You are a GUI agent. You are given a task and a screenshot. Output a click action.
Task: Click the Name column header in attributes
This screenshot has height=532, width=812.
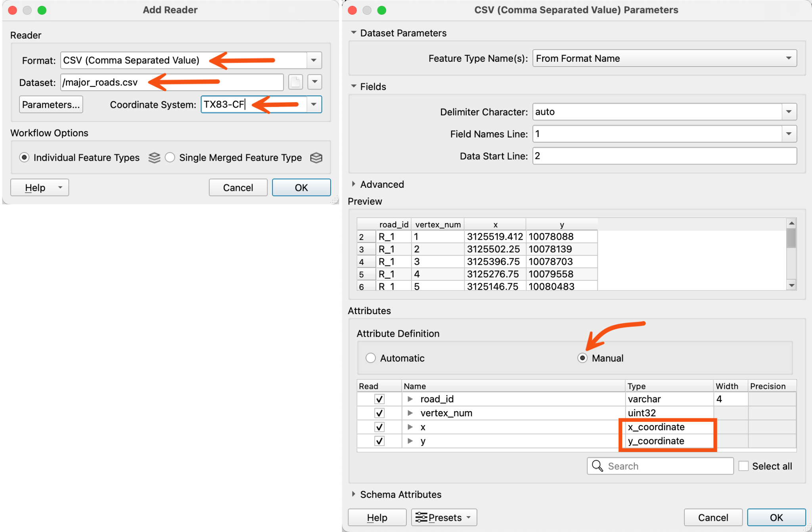point(513,386)
